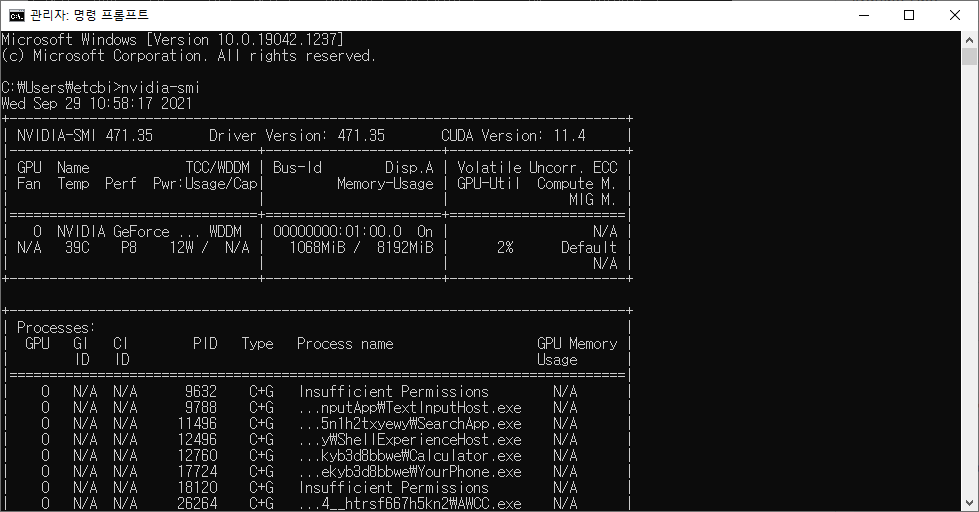Click the vertical scrollbar thumb
The height and width of the screenshot is (512, 979).
tap(969, 56)
